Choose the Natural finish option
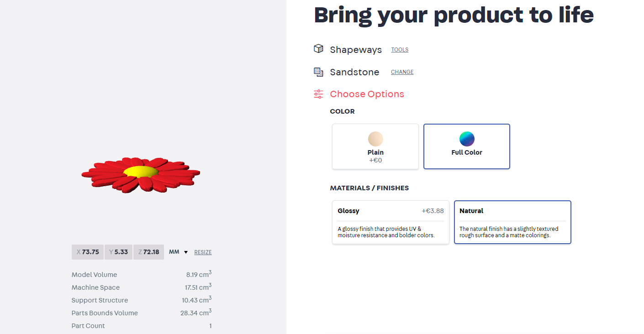Image resolution: width=644 pixels, height=334 pixels. pos(512,222)
